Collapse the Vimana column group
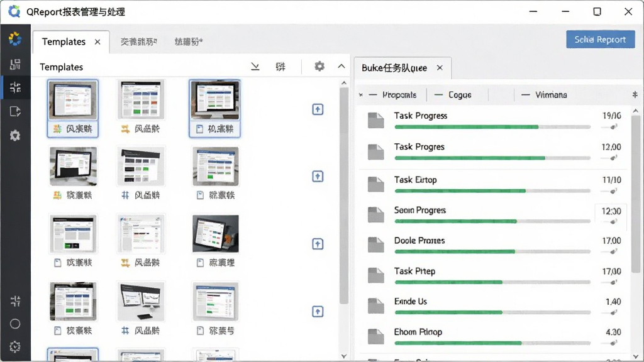The width and height of the screenshot is (644, 362). point(526,95)
